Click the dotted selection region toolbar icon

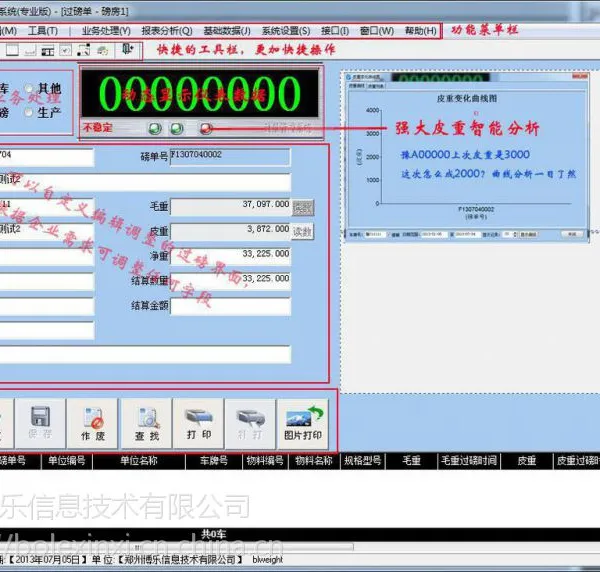[84, 50]
